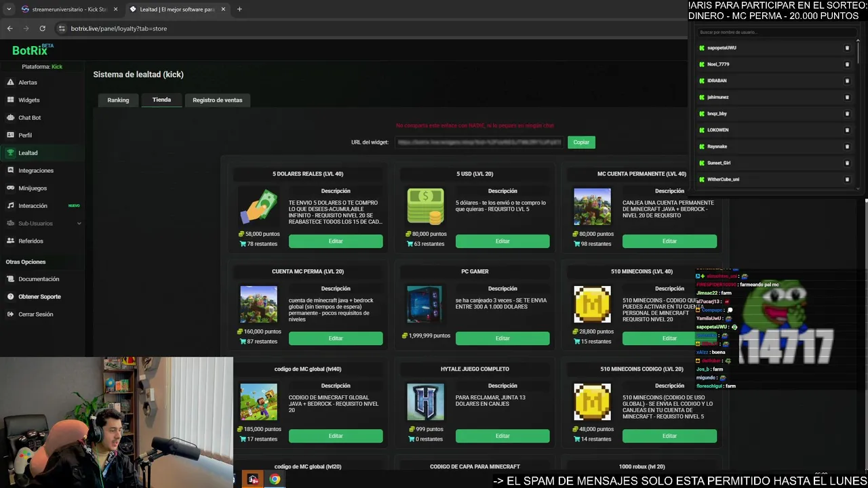Close the Lealtad browser tab

pyautogui.click(x=223, y=9)
